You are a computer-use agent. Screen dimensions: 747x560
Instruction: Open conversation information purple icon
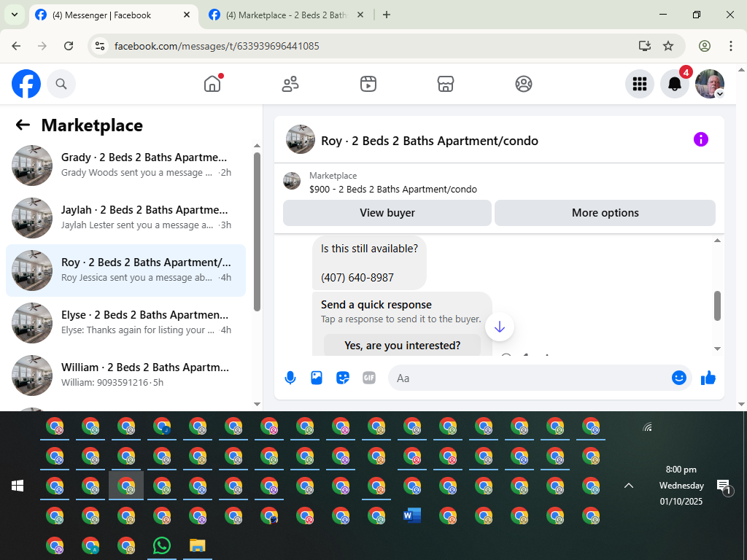[701, 139]
